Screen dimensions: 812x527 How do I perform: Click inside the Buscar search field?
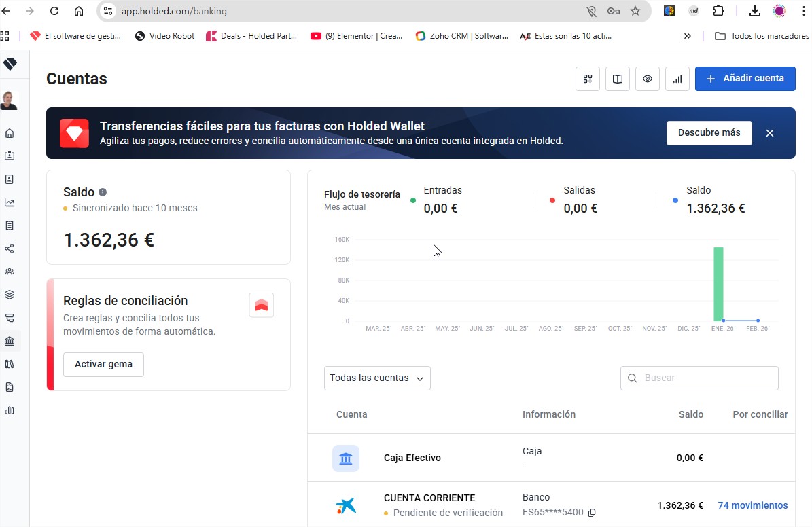(x=699, y=378)
